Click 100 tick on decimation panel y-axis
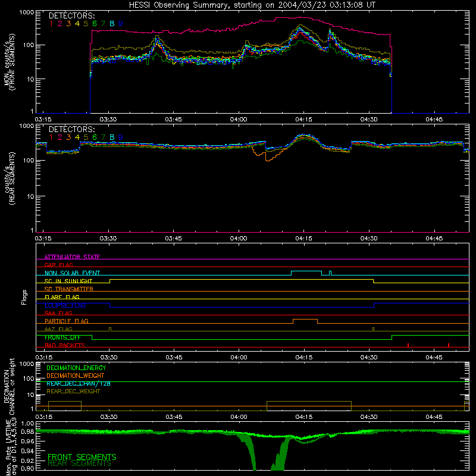 click(29, 378)
